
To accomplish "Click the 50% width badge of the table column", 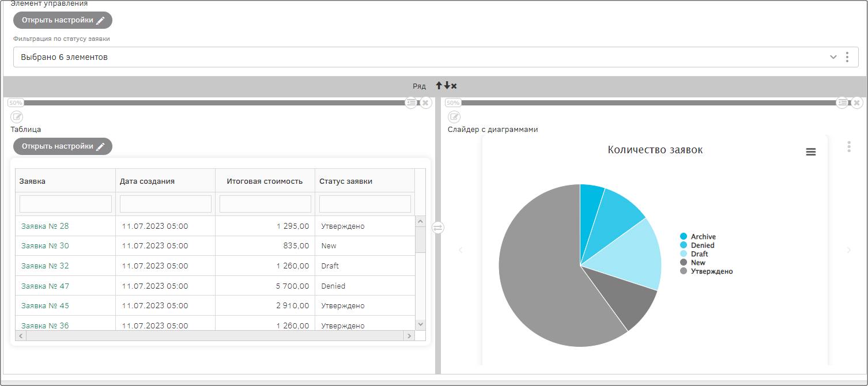I will tap(16, 103).
